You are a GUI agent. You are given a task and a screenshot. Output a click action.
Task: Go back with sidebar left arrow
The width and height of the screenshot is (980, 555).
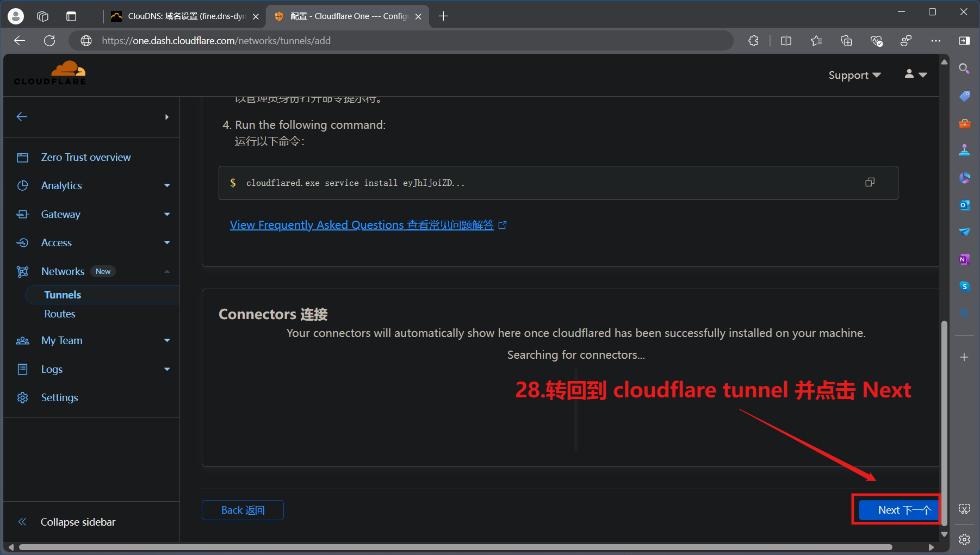tap(22, 117)
